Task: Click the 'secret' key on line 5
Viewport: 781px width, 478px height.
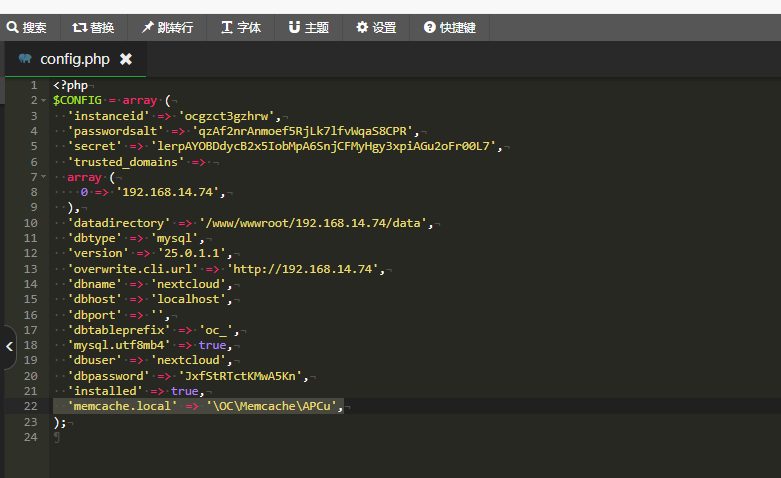Action: pyautogui.click(x=92, y=146)
